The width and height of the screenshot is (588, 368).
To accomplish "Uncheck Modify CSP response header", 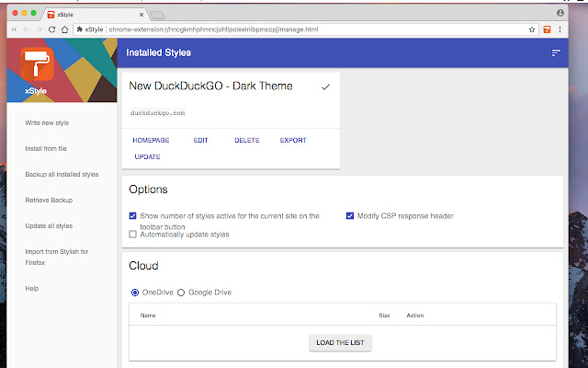I will pos(350,216).
